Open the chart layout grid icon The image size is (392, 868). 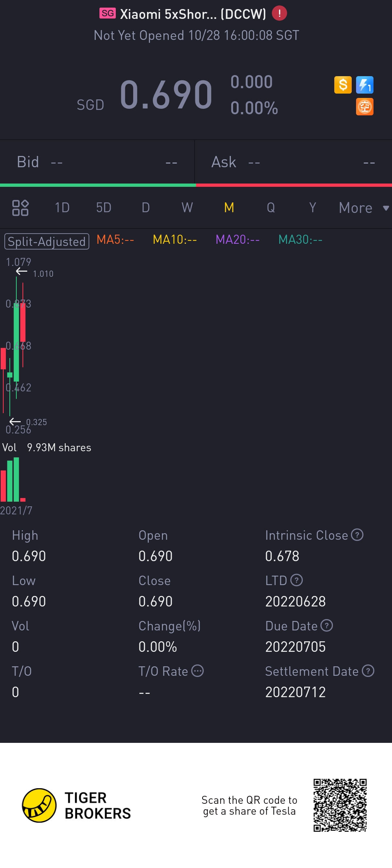pos(20,208)
